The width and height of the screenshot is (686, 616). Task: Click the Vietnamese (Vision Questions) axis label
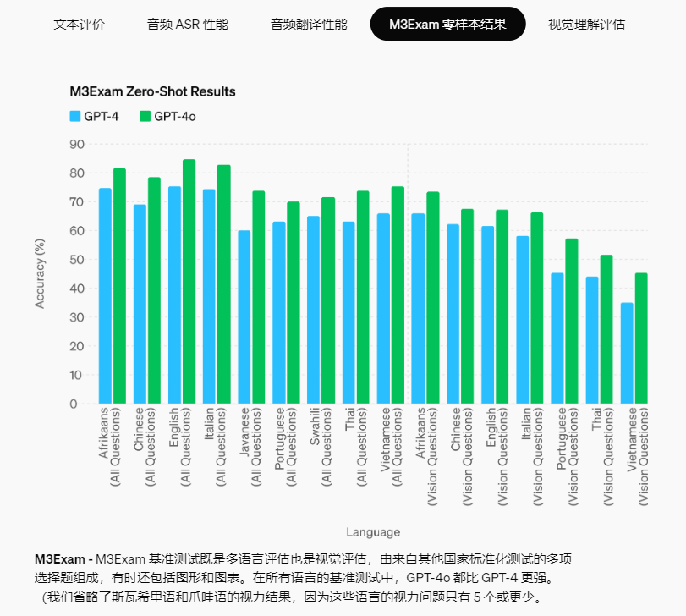click(638, 456)
